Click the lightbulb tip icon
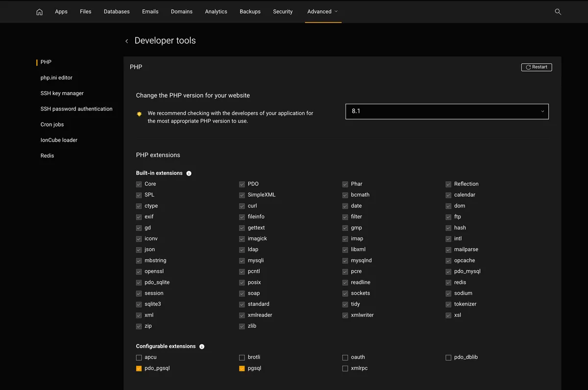The image size is (588, 390). (x=139, y=114)
